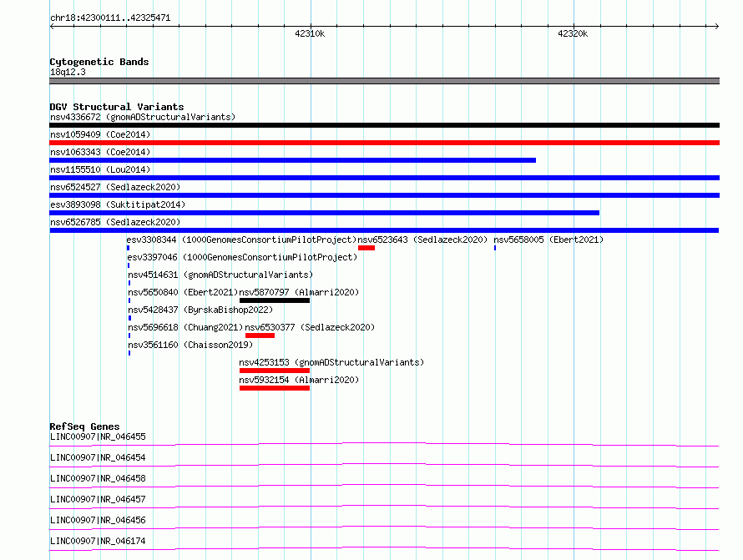Click the RefSeq Genes track title
This screenshot has width=743, height=560.
[x=84, y=426]
